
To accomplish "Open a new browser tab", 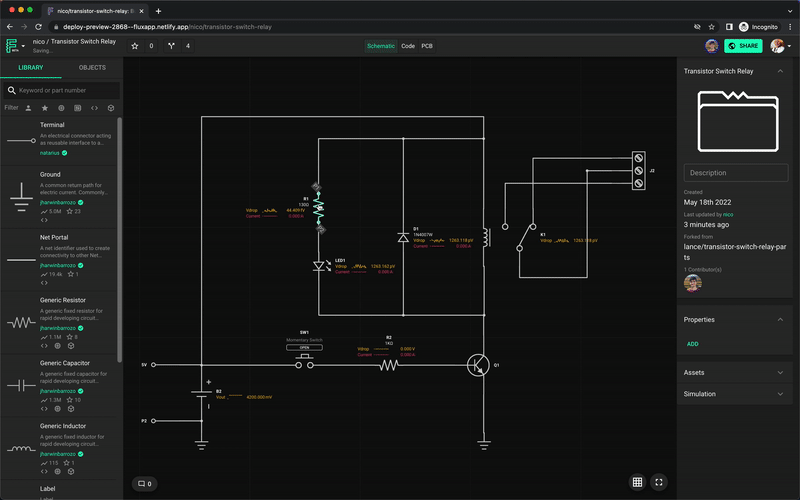I will pyautogui.click(x=158, y=11).
